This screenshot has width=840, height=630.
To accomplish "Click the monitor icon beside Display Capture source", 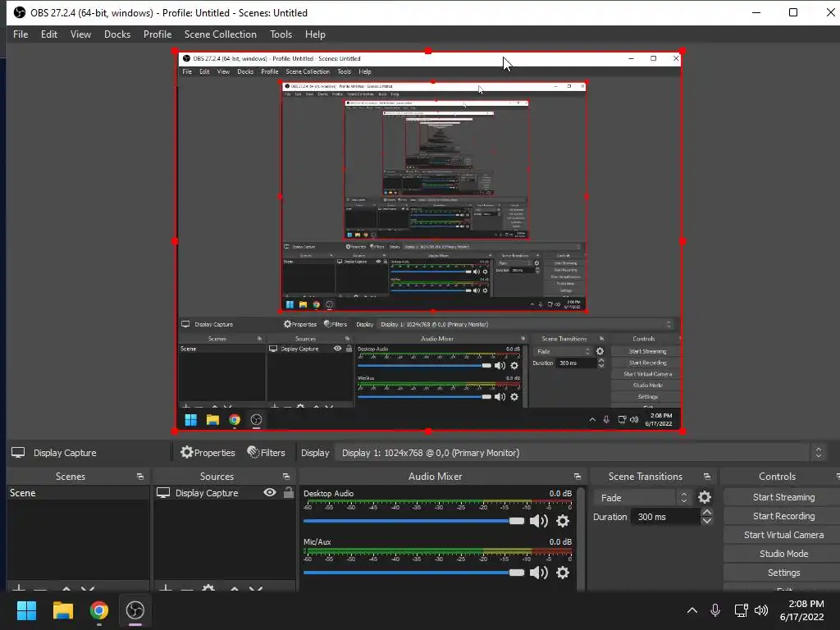I will pos(163,493).
